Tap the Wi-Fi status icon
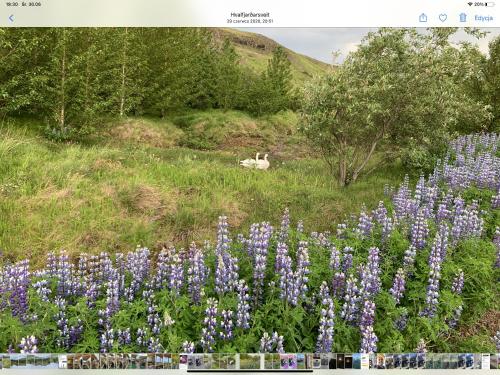 [470, 4]
